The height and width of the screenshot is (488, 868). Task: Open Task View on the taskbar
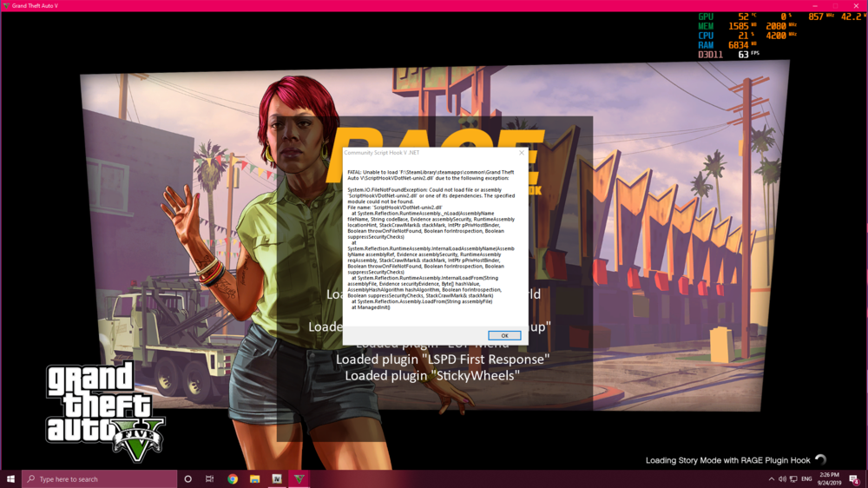[209, 479]
